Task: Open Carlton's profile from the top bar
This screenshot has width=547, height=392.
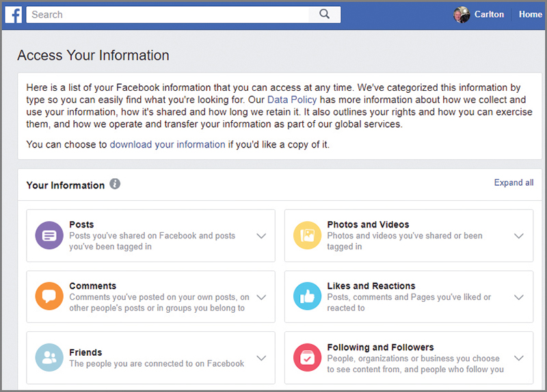Action: pyautogui.click(x=481, y=14)
